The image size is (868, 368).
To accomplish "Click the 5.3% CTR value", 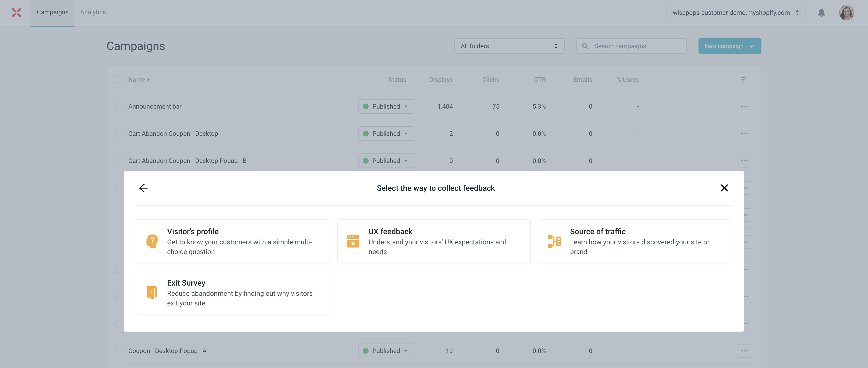I will (x=539, y=107).
